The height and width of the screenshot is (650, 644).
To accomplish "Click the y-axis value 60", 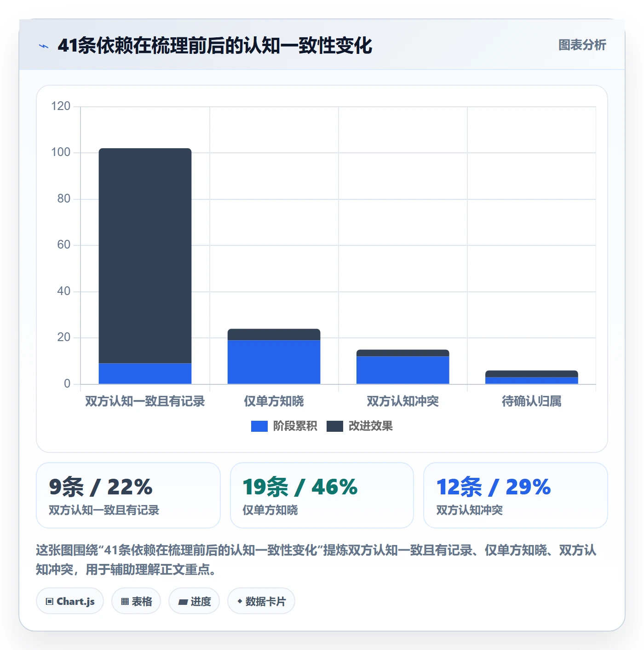I will click(x=63, y=245).
